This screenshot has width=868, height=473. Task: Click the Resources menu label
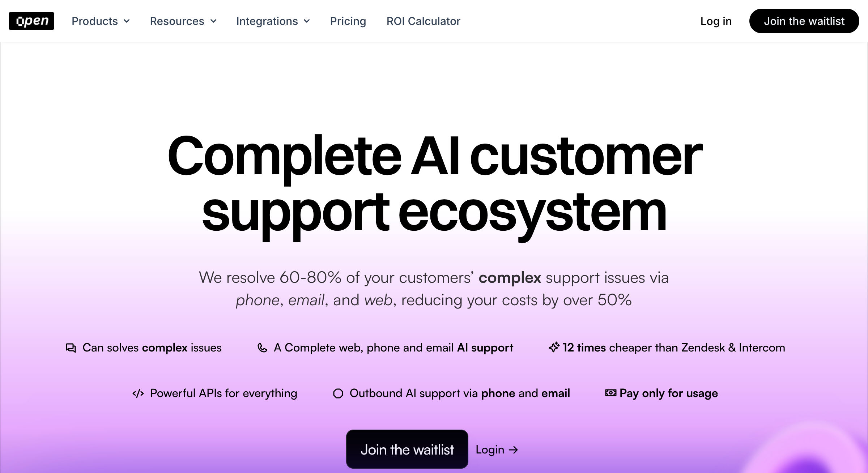tap(177, 21)
